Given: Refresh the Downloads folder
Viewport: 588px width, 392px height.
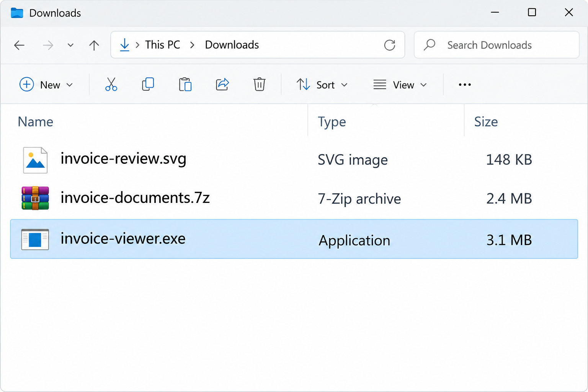Looking at the screenshot, I should [x=390, y=45].
